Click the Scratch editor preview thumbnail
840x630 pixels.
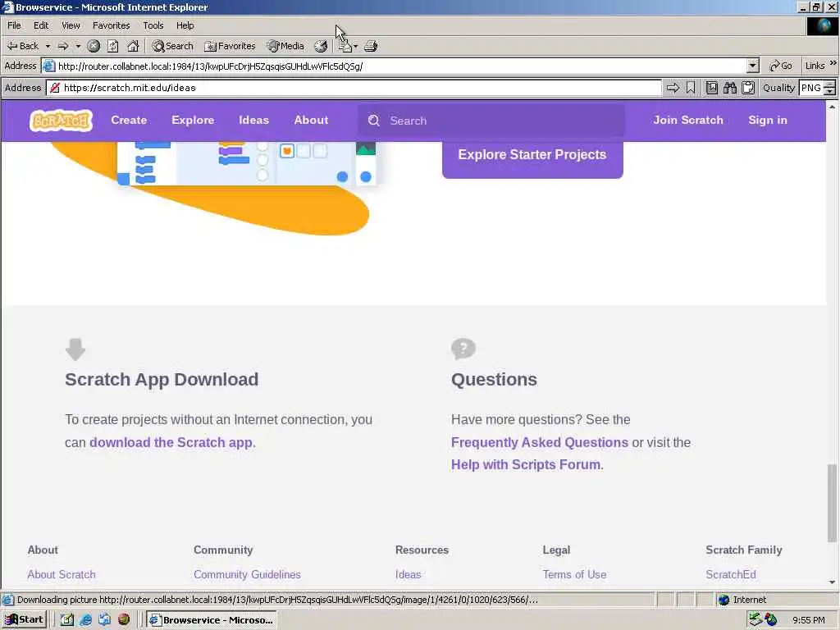pyautogui.click(x=246, y=163)
